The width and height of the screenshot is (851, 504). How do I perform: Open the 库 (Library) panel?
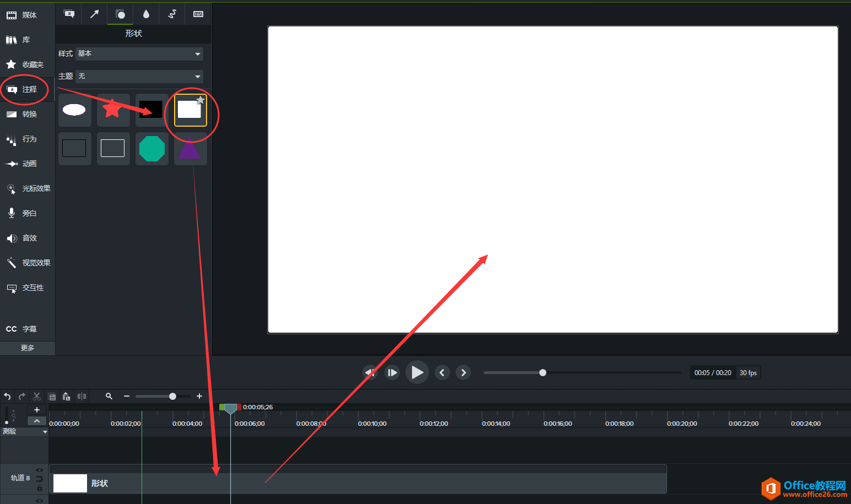pyautogui.click(x=28, y=40)
